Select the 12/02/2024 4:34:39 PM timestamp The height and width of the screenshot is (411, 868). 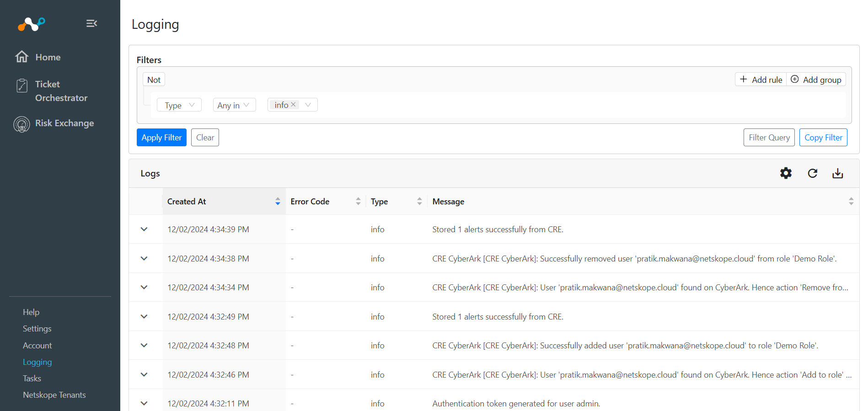click(208, 230)
